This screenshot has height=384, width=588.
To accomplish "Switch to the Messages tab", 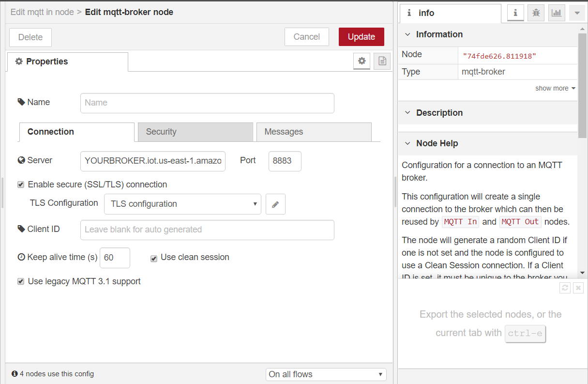I will 314,132.
